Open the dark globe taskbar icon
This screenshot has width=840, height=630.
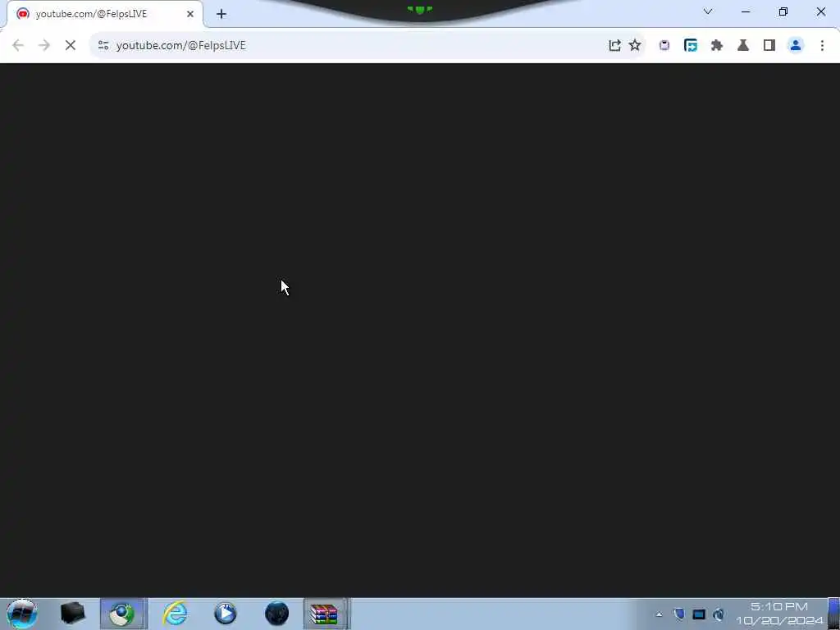[277, 614]
